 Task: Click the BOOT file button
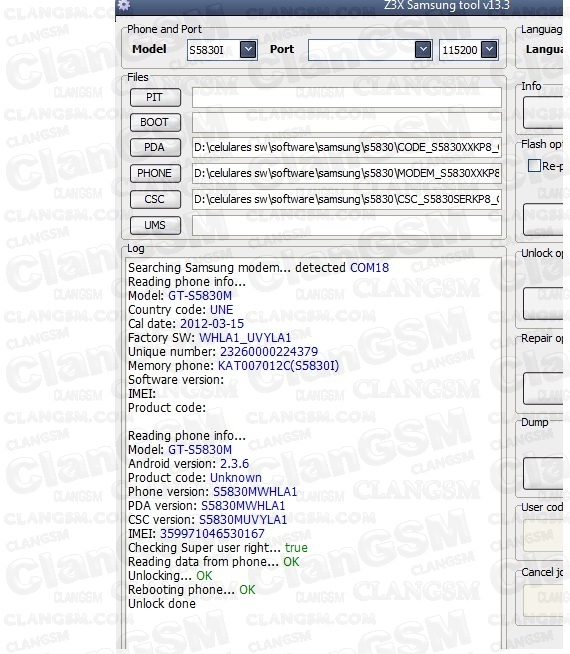point(155,122)
